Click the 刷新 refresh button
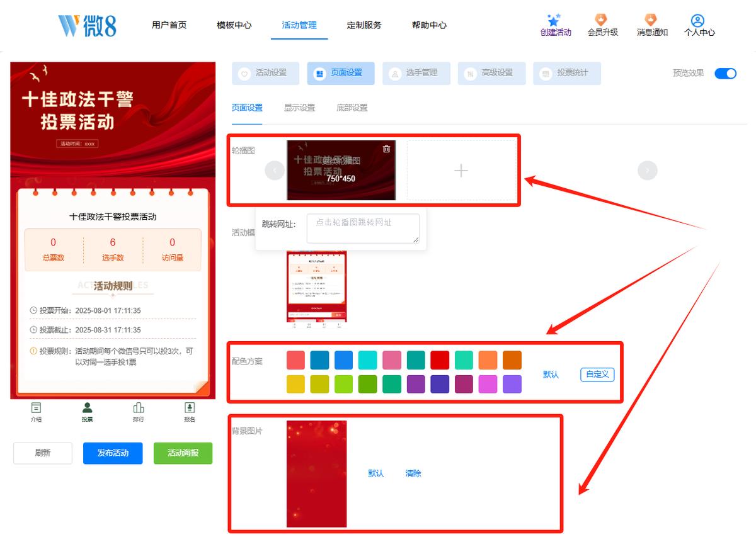Image resolution: width=756 pixels, height=542 pixels. 43,453
